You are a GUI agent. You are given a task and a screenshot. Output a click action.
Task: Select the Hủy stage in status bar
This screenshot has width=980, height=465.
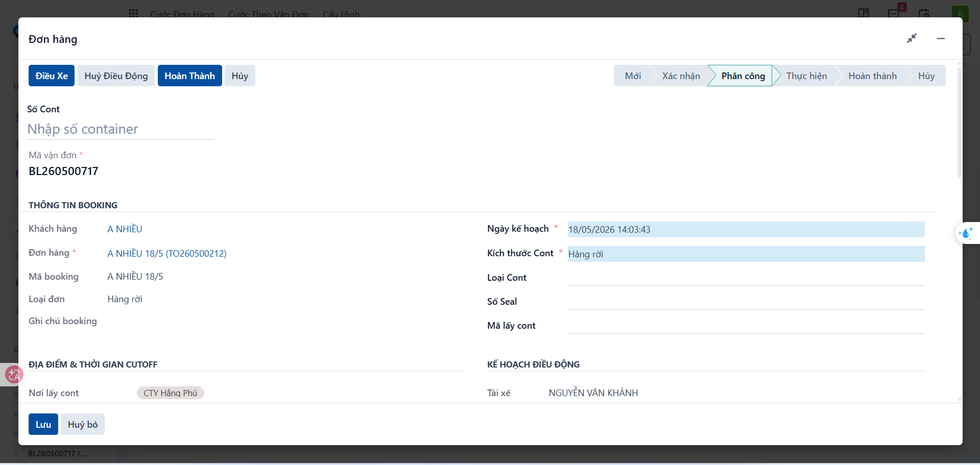(x=926, y=76)
